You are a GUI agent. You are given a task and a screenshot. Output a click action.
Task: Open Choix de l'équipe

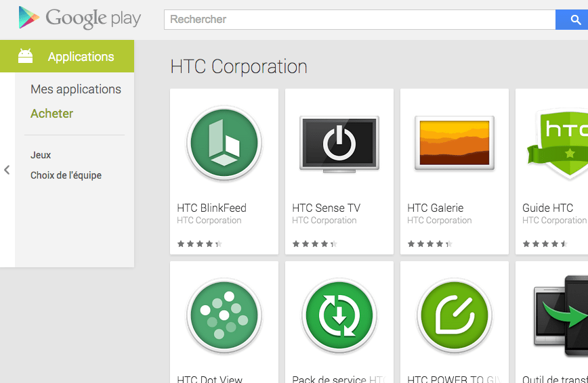click(66, 175)
